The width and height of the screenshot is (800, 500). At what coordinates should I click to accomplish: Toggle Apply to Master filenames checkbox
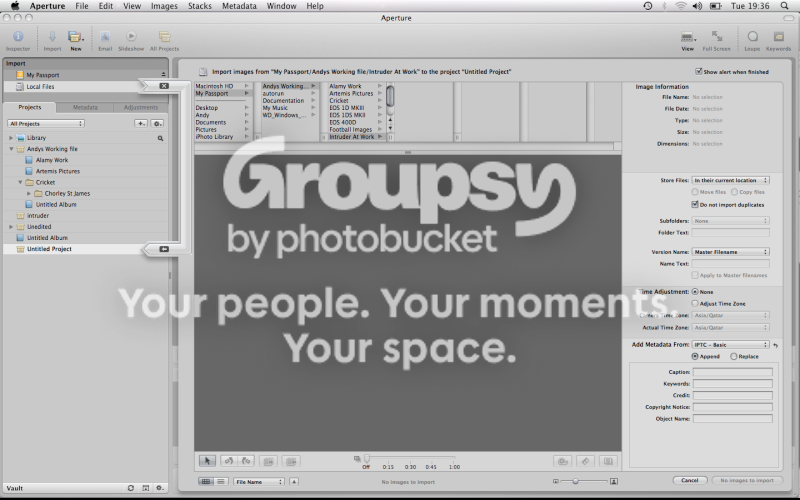click(695, 275)
